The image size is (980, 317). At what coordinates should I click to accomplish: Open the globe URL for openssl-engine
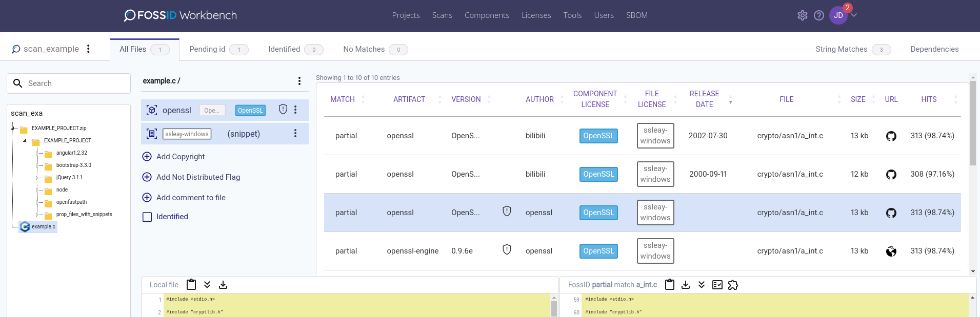pyautogui.click(x=891, y=251)
